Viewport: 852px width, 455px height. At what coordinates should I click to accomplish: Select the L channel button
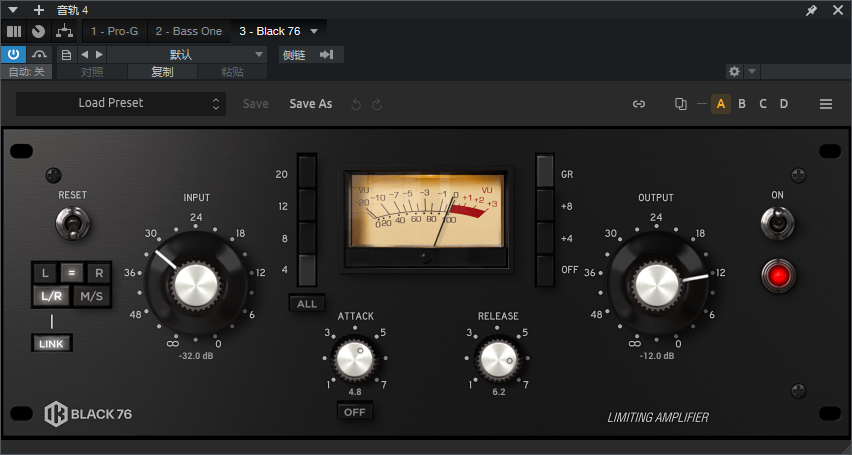[45, 273]
